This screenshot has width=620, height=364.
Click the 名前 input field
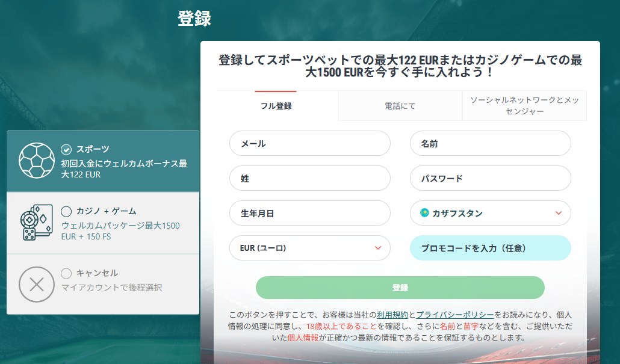pyautogui.click(x=491, y=143)
